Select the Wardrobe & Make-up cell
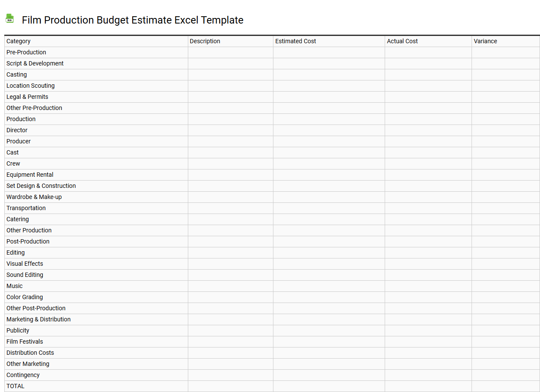Screen dimensions: 540x392 click(34, 197)
